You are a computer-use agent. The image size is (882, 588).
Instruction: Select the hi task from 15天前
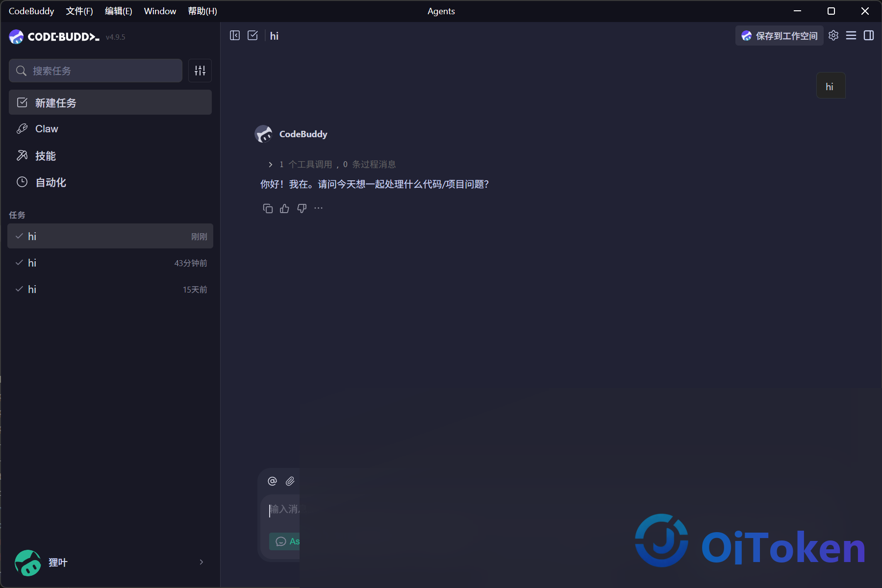coord(110,289)
